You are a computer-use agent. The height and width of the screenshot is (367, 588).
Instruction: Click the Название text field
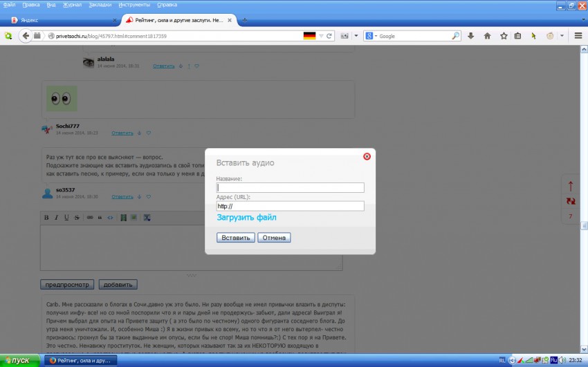290,187
